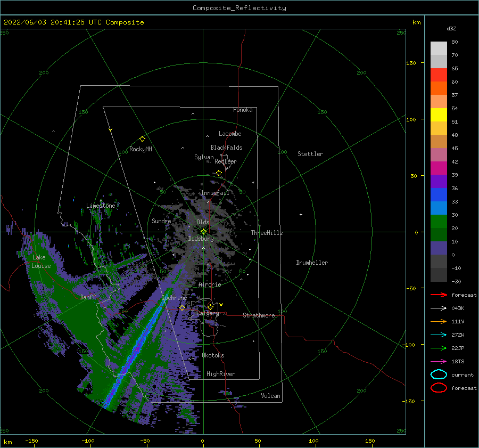Select the Strathmore label
Image resolution: width=479 pixels, height=448 pixels.
pyautogui.click(x=259, y=315)
